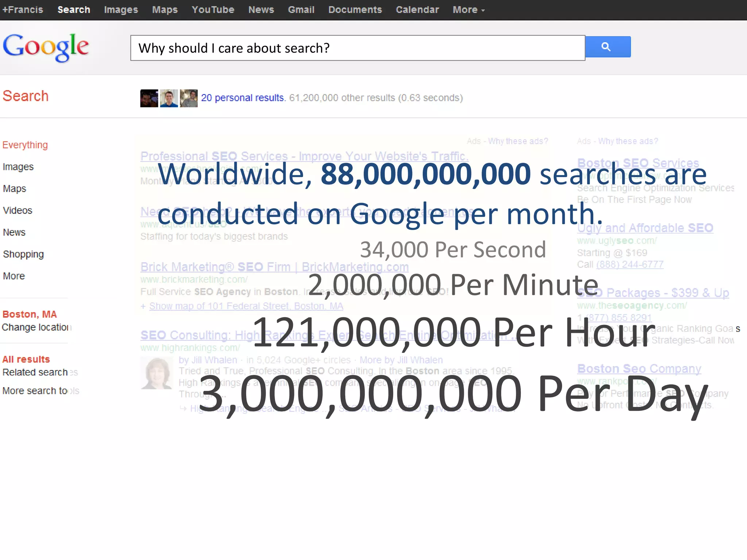The width and height of the screenshot is (747, 560).
Task: Expand the More dropdown in top bar
Action: tap(469, 10)
